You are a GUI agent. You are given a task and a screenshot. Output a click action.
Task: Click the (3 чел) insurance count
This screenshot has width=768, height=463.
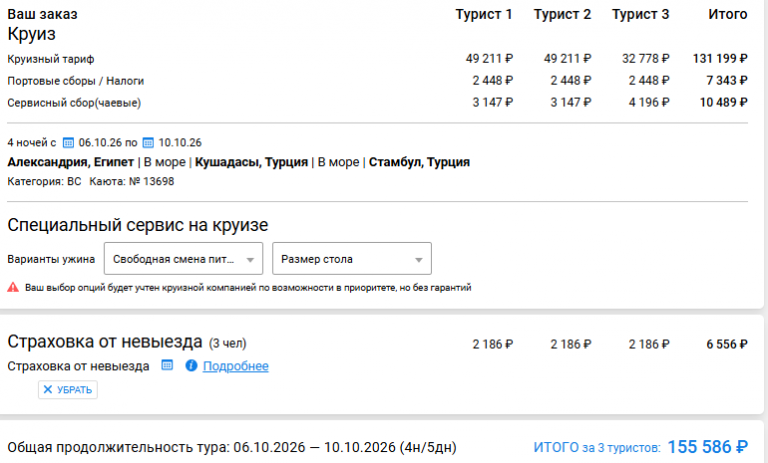[228, 343]
